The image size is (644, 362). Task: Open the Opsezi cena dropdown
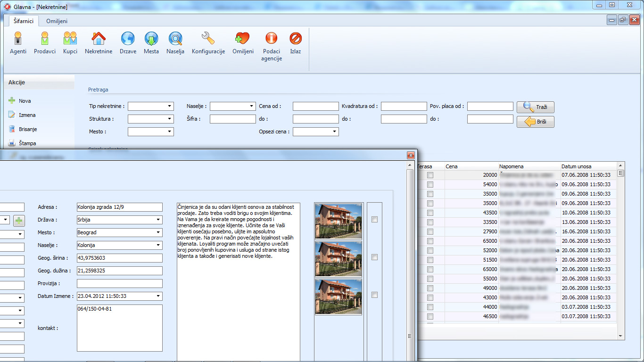click(334, 132)
